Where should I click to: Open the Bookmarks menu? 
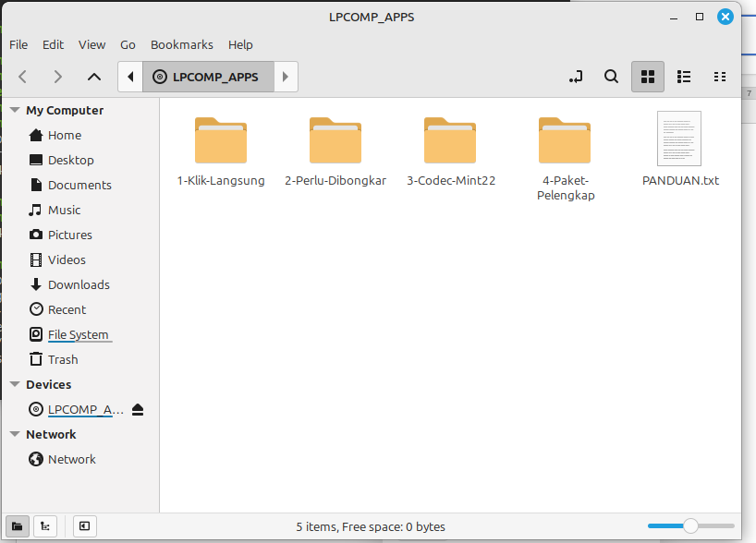pos(182,45)
